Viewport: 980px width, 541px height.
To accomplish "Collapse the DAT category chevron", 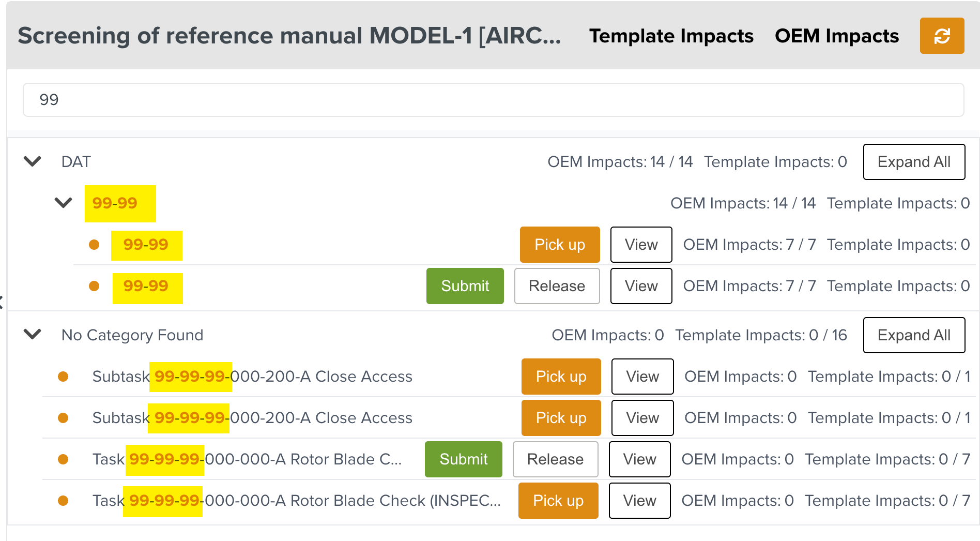I will 33,161.
